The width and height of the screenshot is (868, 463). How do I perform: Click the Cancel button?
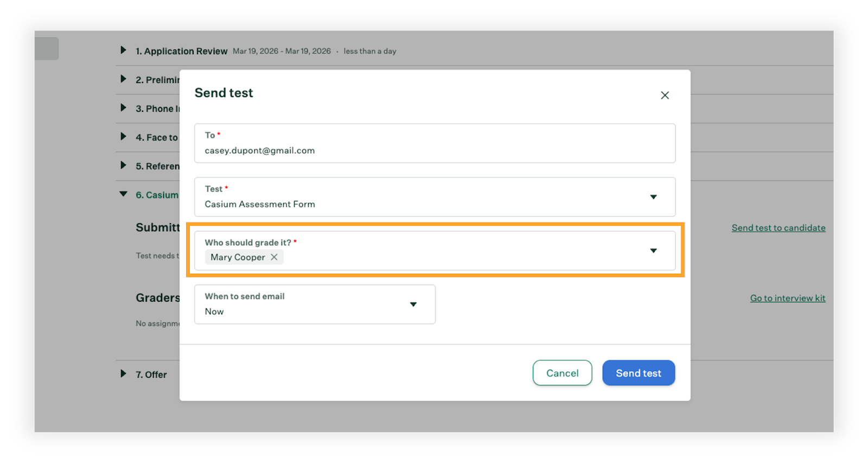point(562,373)
